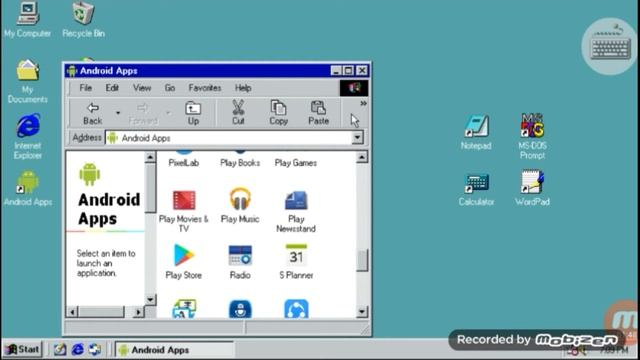The image size is (640, 360).
Task: Click the left pane scroll up arrow
Action: [x=150, y=157]
